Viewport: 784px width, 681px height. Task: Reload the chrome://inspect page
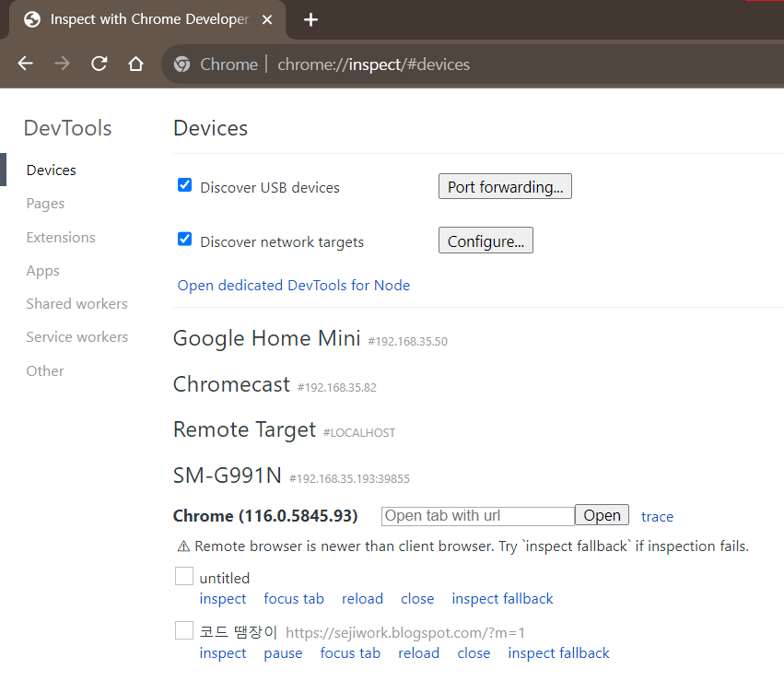coord(99,64)
